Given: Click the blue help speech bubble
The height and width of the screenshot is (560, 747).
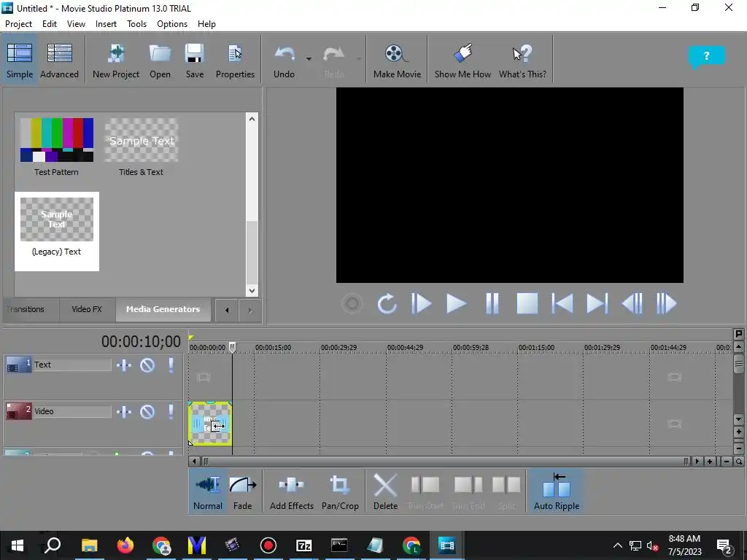Looking at the screenshot, I should pos(706,57).
